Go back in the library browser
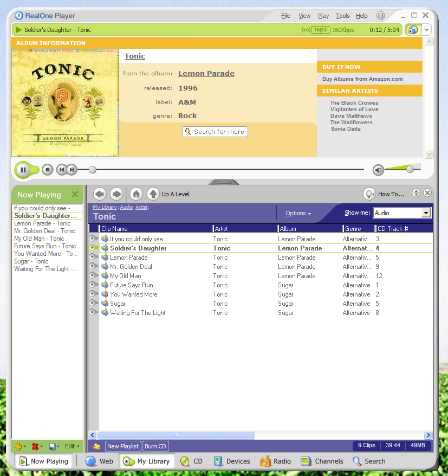Image resolution: width=448 pixels, height=476 pixels. (x=100, y=194)
